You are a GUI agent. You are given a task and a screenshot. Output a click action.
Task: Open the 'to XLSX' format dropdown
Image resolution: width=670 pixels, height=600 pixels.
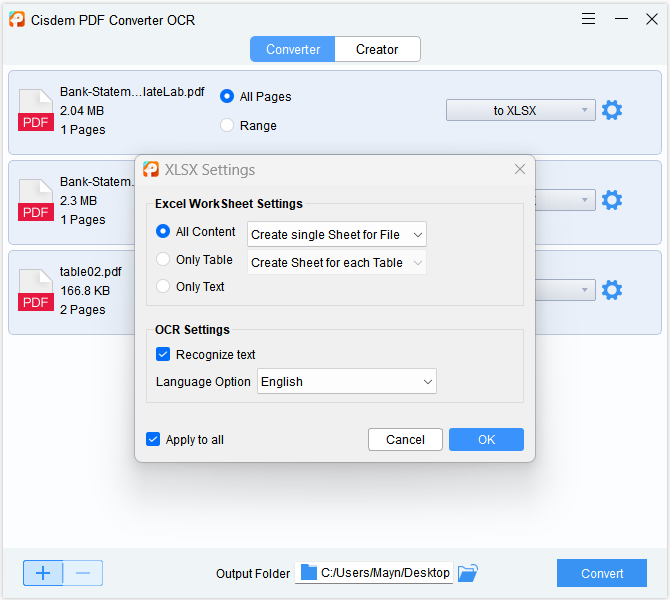[520, 110]
